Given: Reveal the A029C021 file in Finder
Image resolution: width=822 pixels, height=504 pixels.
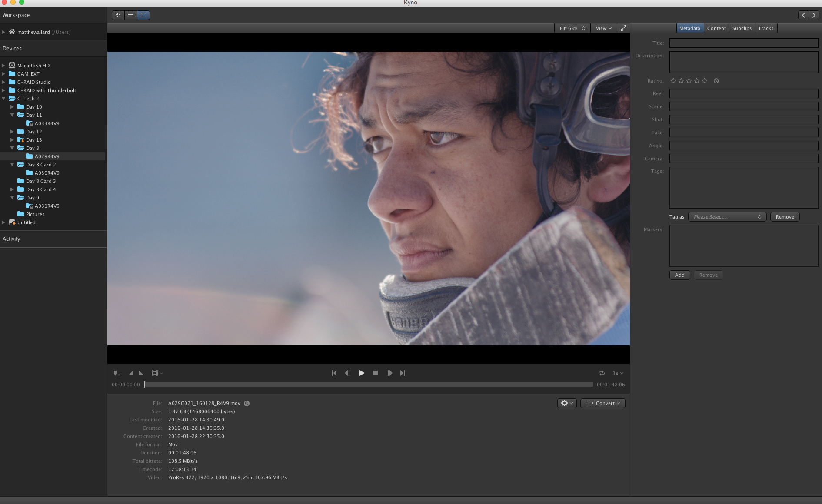Looking at the screenshot, I should pos(246,403).
